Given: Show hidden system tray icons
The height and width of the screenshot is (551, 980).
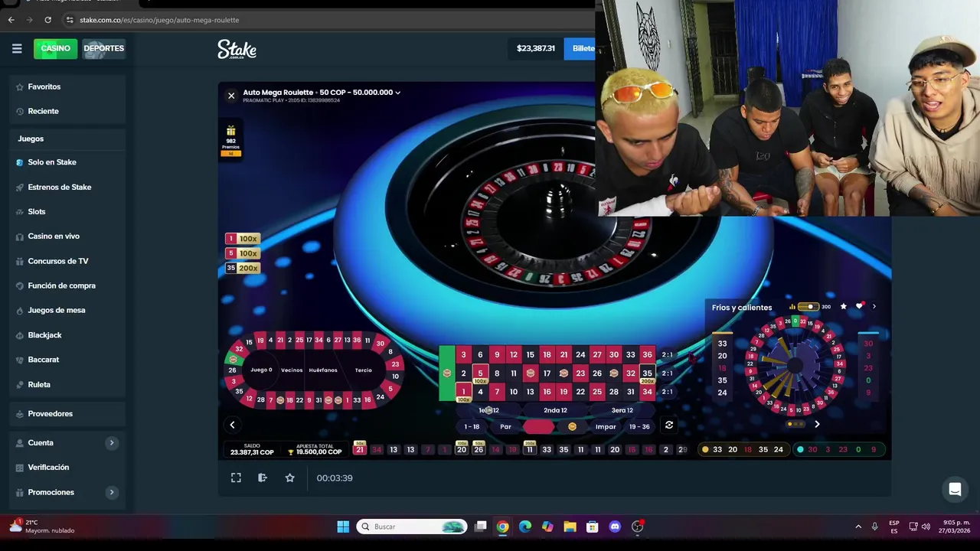Looking at the screenshot, I should pyautogui.click(x=857, y=527).
